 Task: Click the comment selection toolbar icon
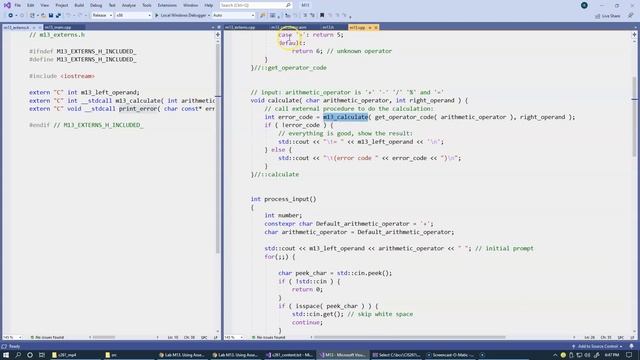tap(305, 16)
